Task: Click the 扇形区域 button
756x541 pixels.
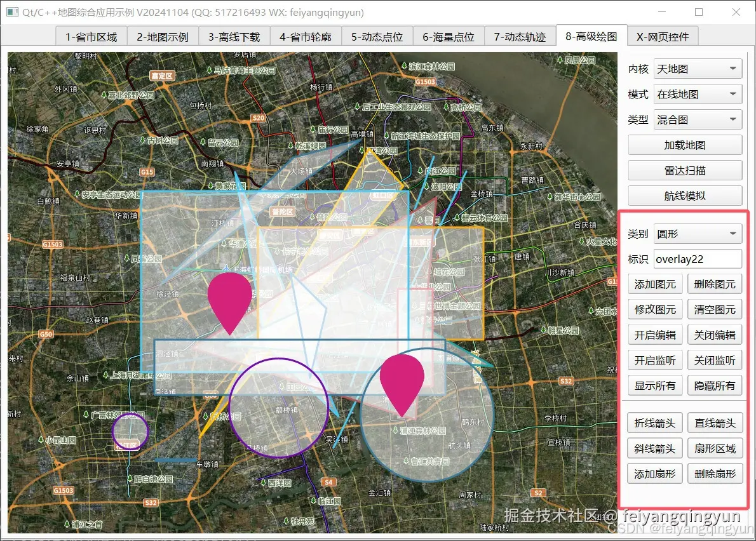Action: [x=715, y=448]
